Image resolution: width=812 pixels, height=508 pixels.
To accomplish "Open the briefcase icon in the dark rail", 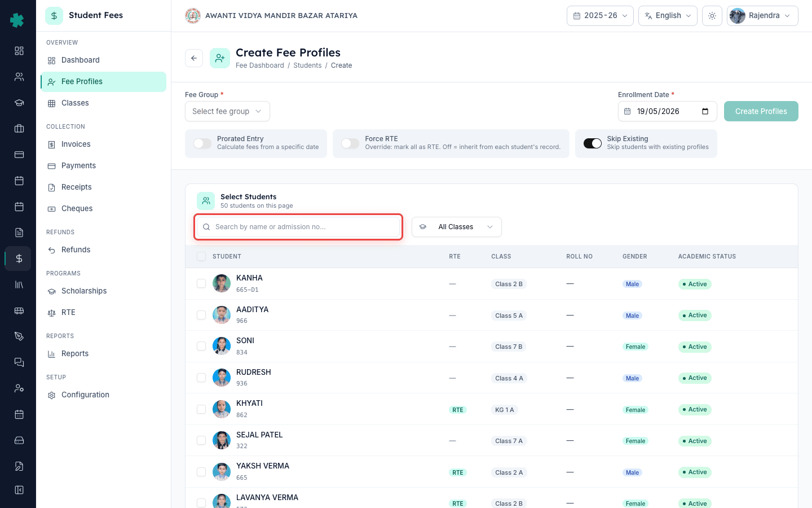I will coord(19,129).
